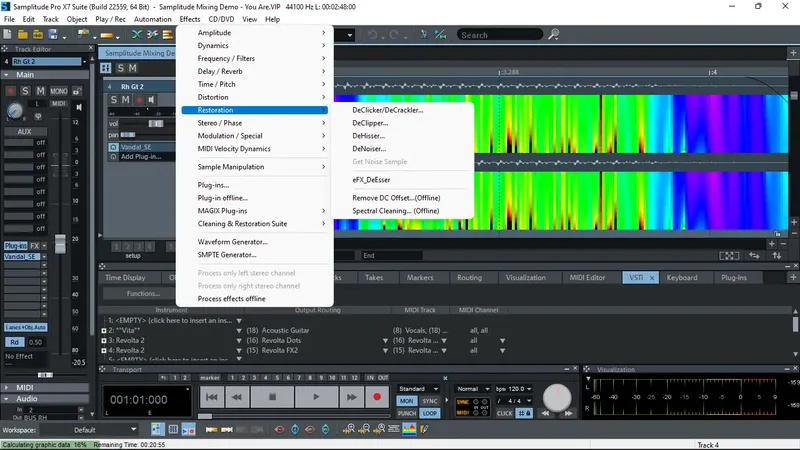The width and height of the screenshot is (800, 450).
Task: Select DeNoiser... from Restoration submenu
Action: click(369, 148)
